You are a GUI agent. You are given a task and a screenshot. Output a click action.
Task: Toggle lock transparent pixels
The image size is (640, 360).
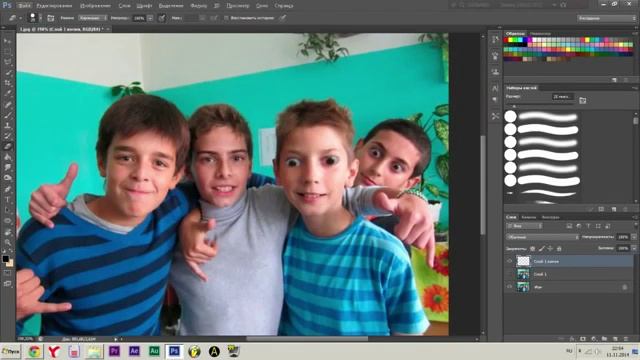[532, 248]
